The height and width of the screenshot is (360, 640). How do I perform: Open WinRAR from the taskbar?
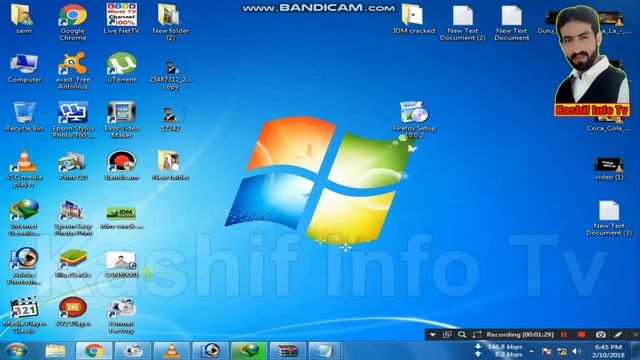click(288, 351)
